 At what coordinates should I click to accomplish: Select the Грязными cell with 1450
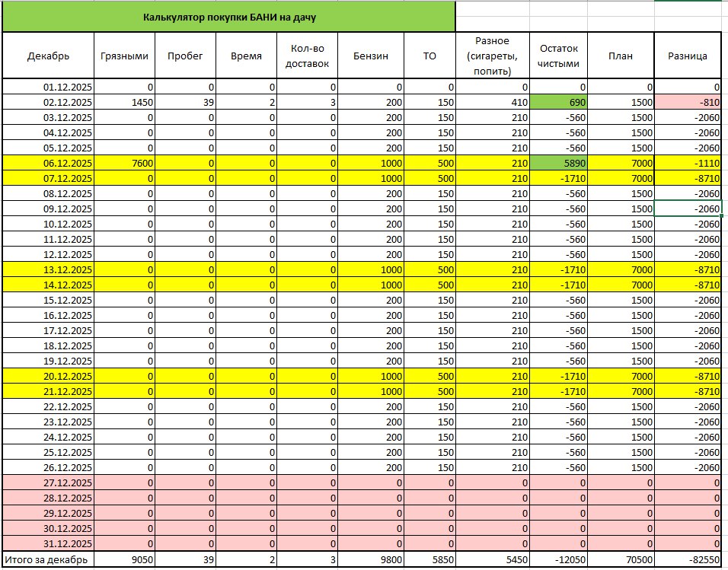coord(125,102)
